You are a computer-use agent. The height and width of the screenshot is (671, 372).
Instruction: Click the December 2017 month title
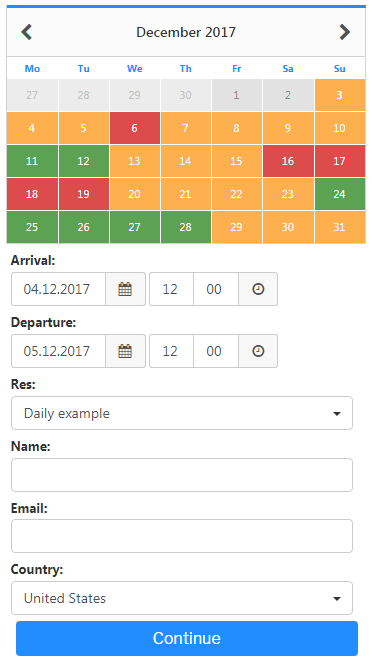pyautogui.click(x=186, y=32)
